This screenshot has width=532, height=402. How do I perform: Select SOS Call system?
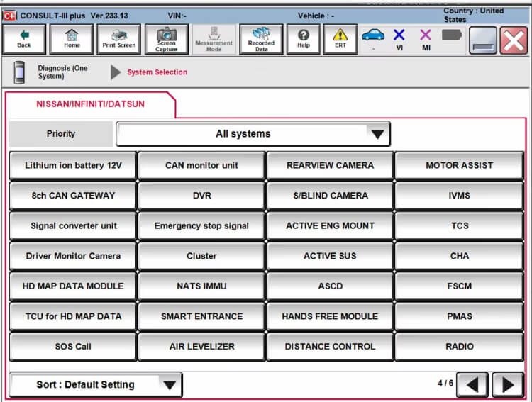(73, 347)
